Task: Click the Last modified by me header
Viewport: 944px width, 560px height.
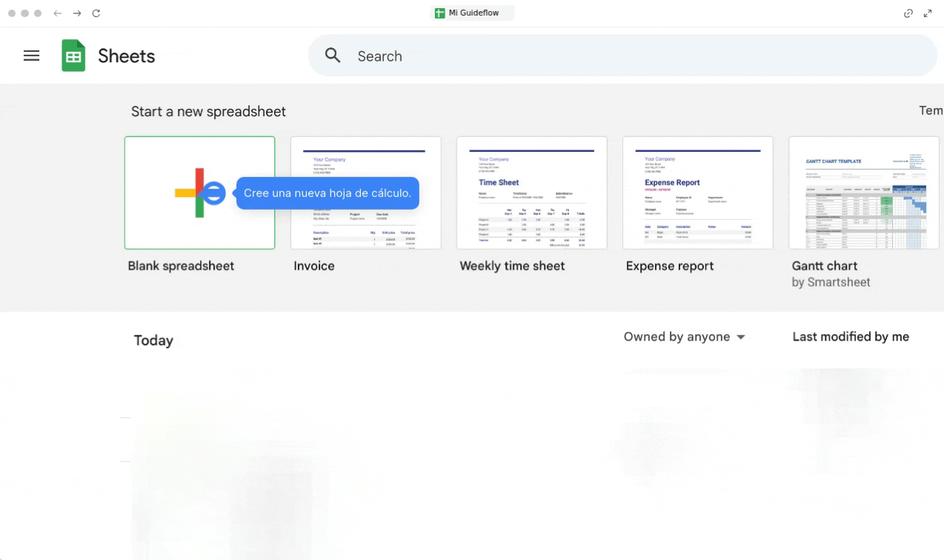Action: coord(850,337)
